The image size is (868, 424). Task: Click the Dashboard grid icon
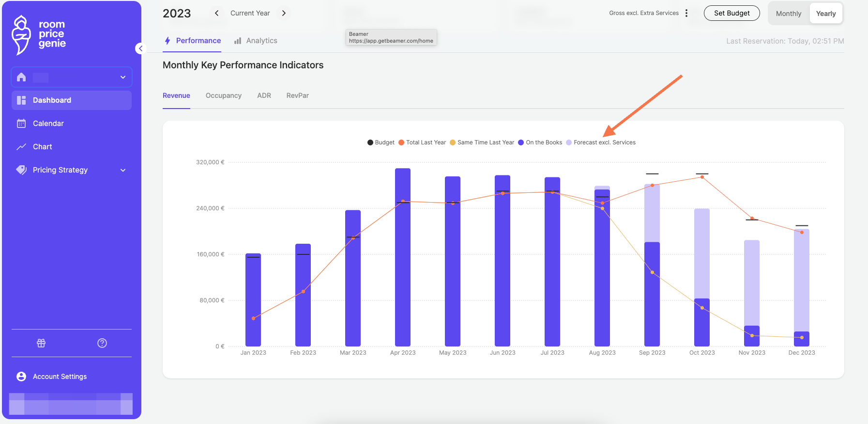(x=21, y=100)
